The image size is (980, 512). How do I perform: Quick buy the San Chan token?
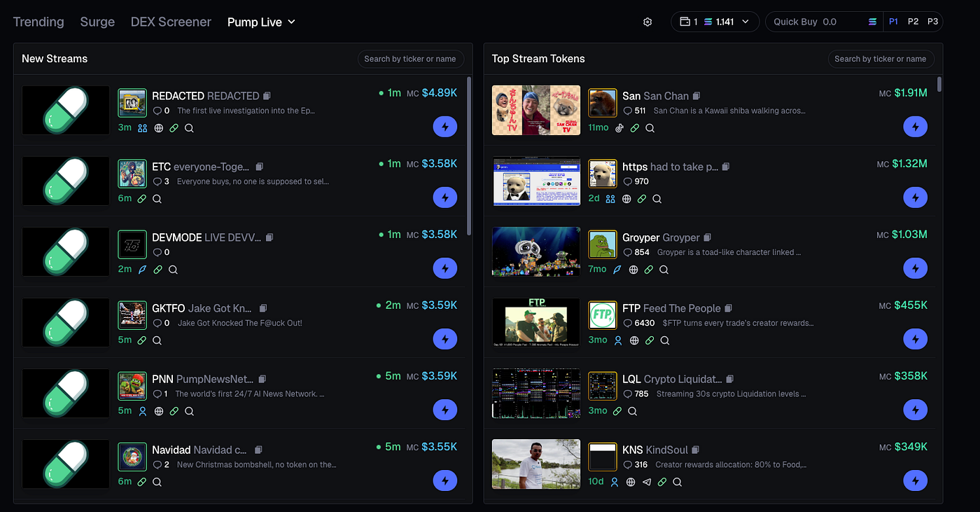click(x=916, y=127)
